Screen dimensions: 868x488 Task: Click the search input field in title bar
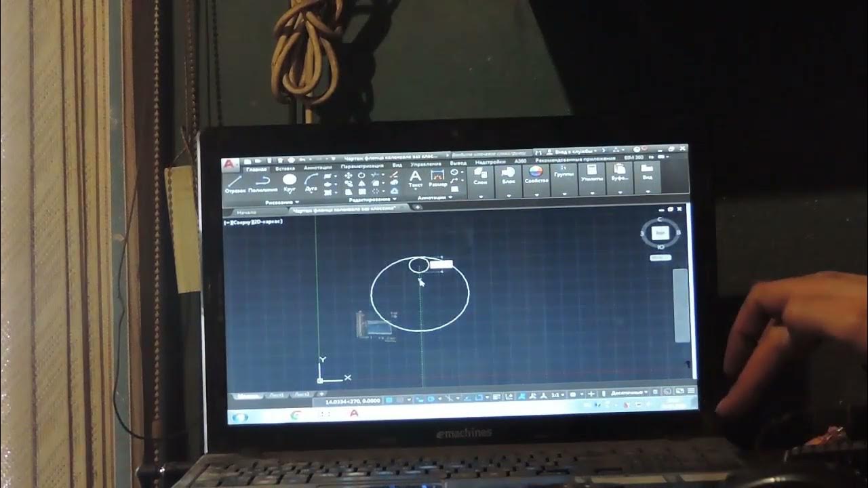coord(492,153)
